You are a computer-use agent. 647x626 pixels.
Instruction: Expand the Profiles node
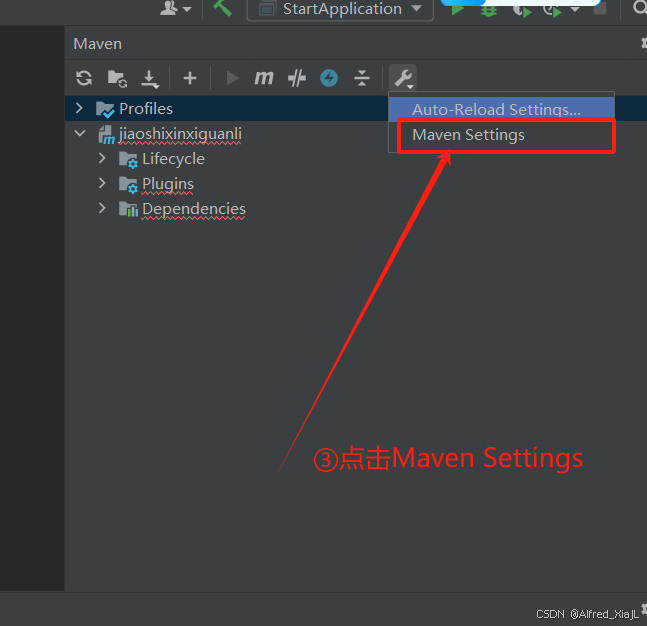(x=79, y=109)
